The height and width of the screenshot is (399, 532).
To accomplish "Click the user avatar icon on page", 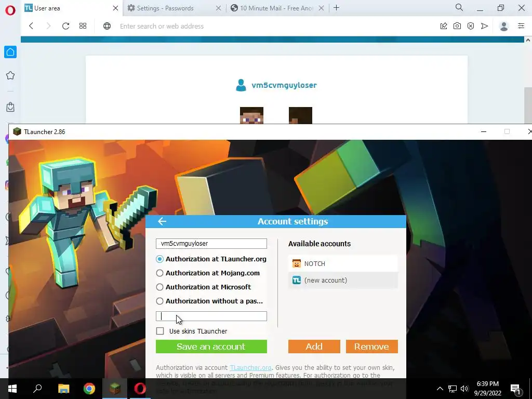I will 241,85.
